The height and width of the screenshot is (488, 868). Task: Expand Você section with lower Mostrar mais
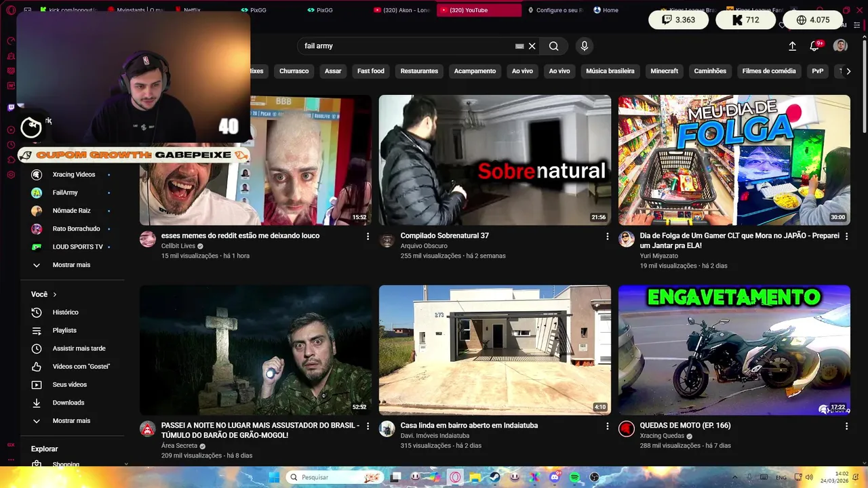click(73, 421)
